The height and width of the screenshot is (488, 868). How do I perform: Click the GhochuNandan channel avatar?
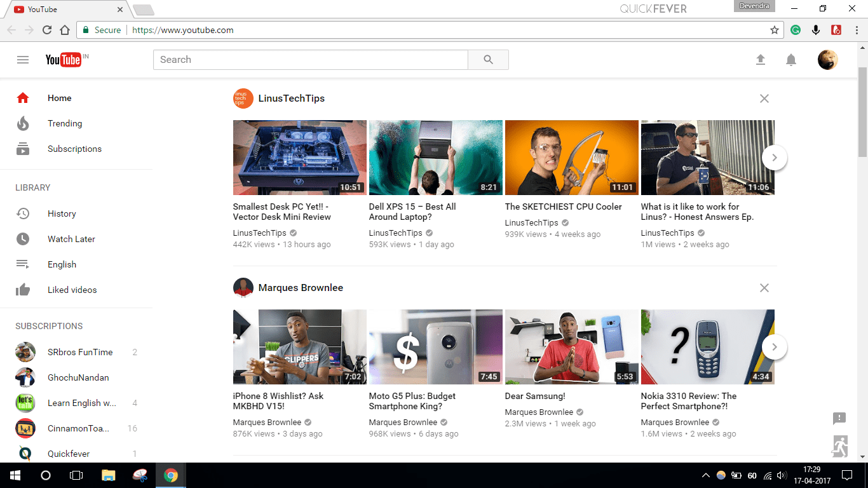(x=25, y=377)
